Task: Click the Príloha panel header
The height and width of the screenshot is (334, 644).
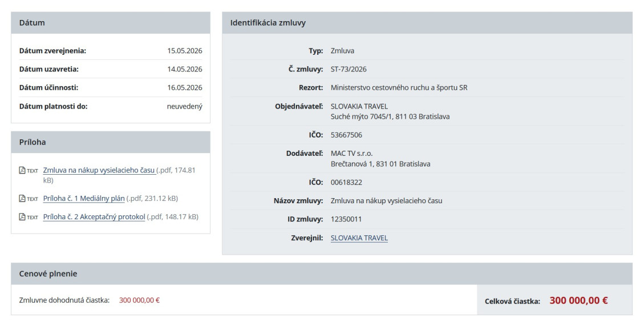Action: (111, 142)
